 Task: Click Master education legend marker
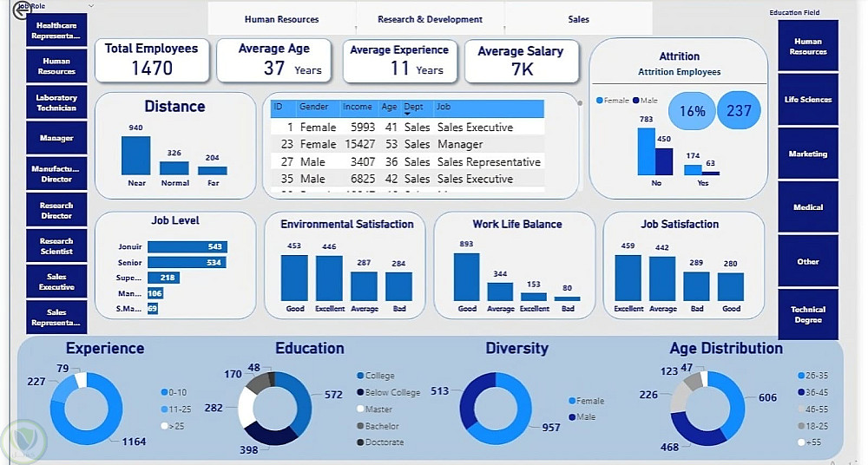tap(361, 409)
